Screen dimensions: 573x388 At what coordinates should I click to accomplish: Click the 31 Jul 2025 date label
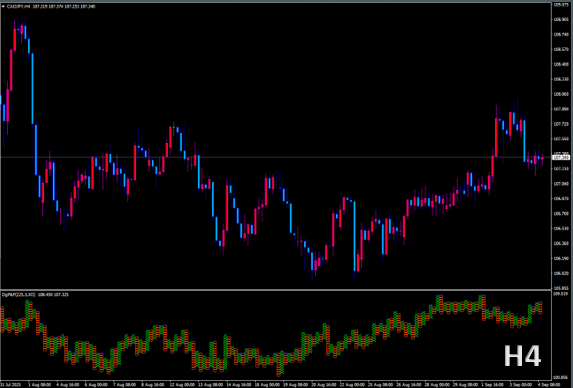point(11,385)
